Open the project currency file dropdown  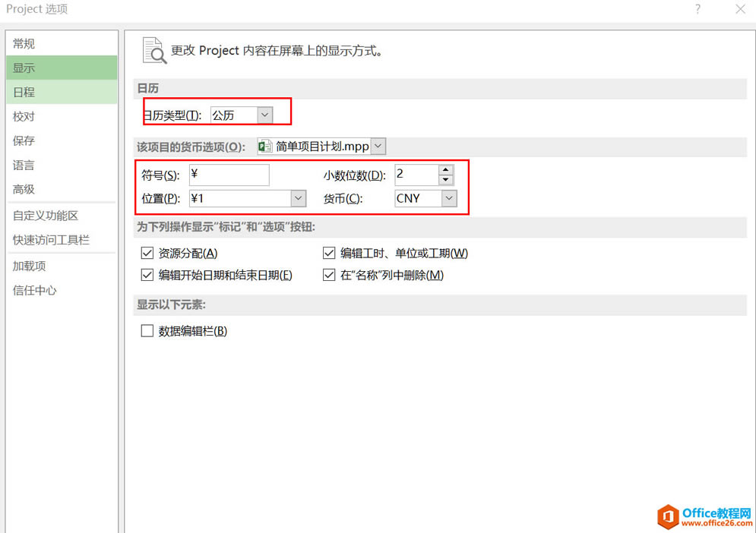(x=378, y=146)
